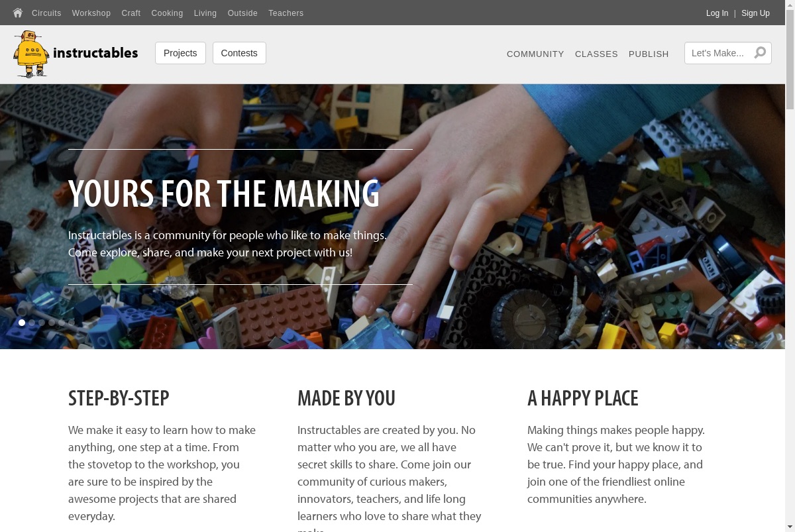795x532 pixels.
Task: Open the Workshop category
Action: point(91,13)
